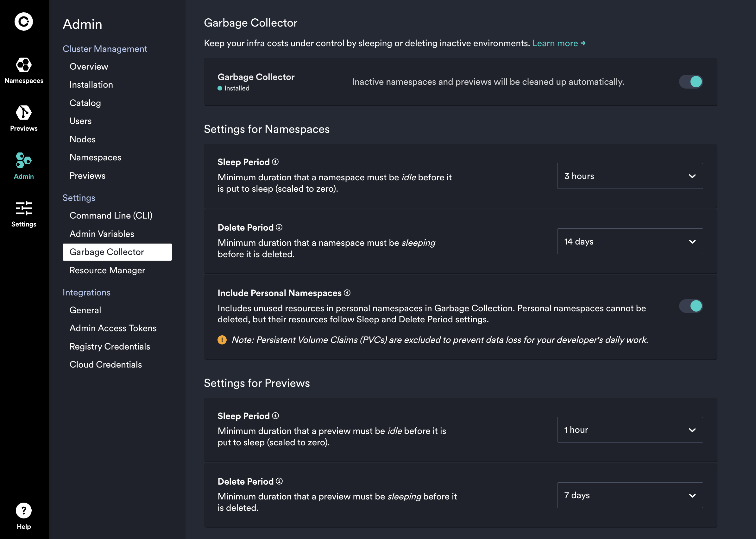
Task: Select Users under Cluster Management
Action: [x=80, y=121]
